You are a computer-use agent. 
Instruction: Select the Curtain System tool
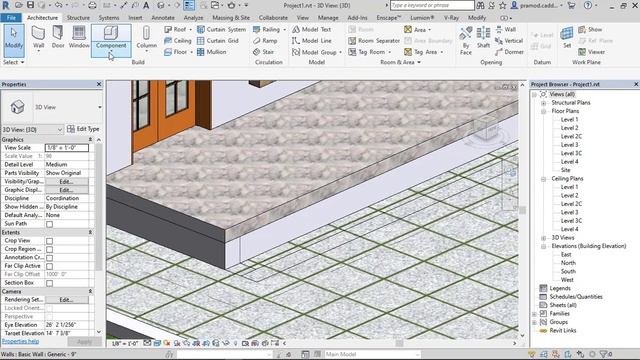[x=221, y=29]
